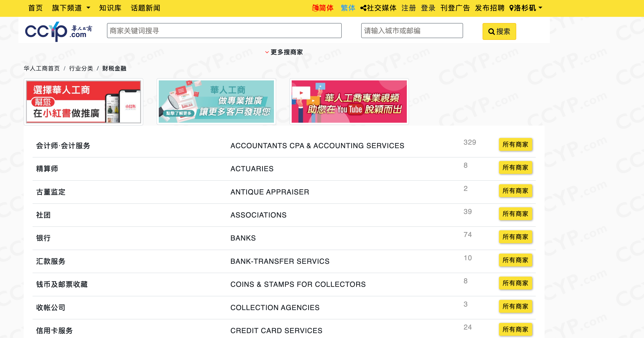Go to 知识库 menu item
Viewport: 644px width, 338px height.
(x=110, y=8)
